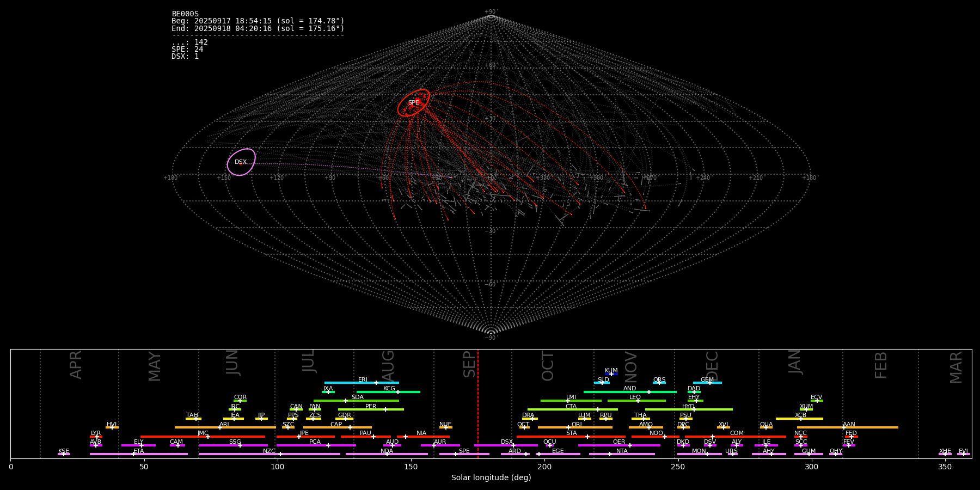Viewport: 980px width, 490px height.
Task: Click the '...: 142' sporadic count line
Action: (x=189, y=42)
